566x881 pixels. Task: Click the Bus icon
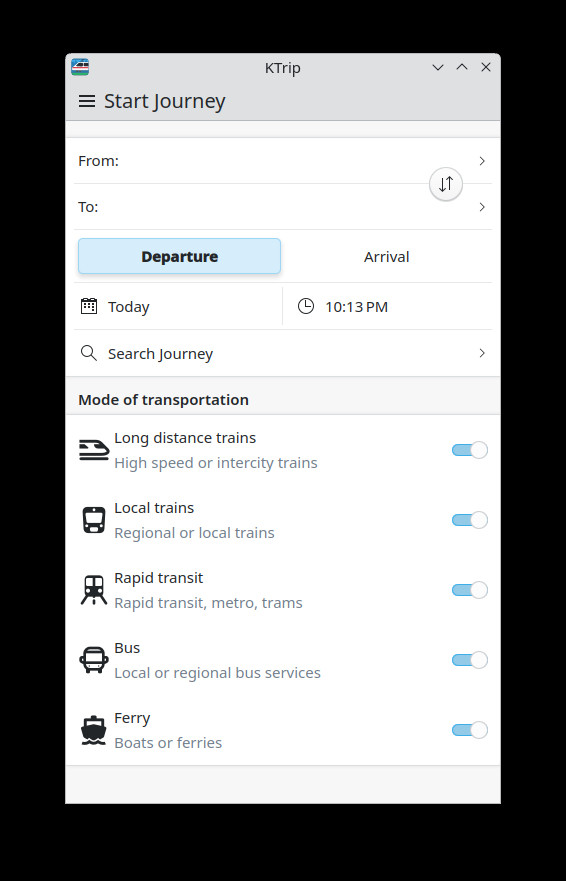coord(94,660)
